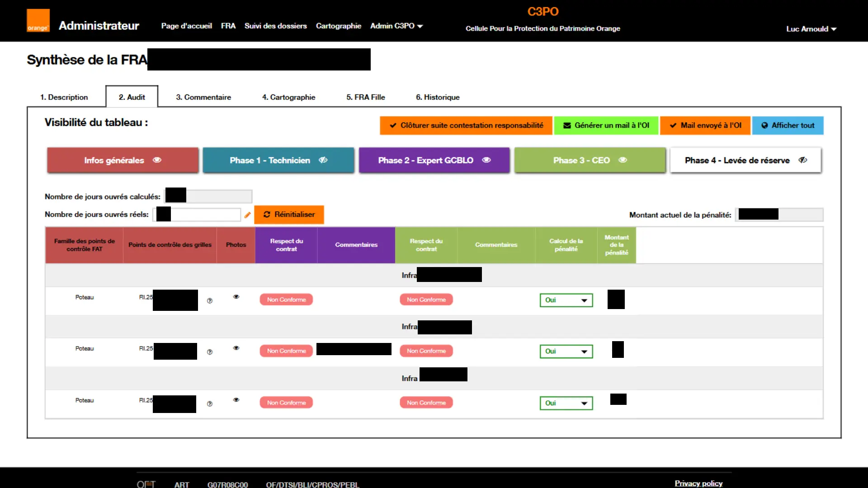Click help question icon in second Poteau row
868x488 pixels.
[x=210, y=352]
